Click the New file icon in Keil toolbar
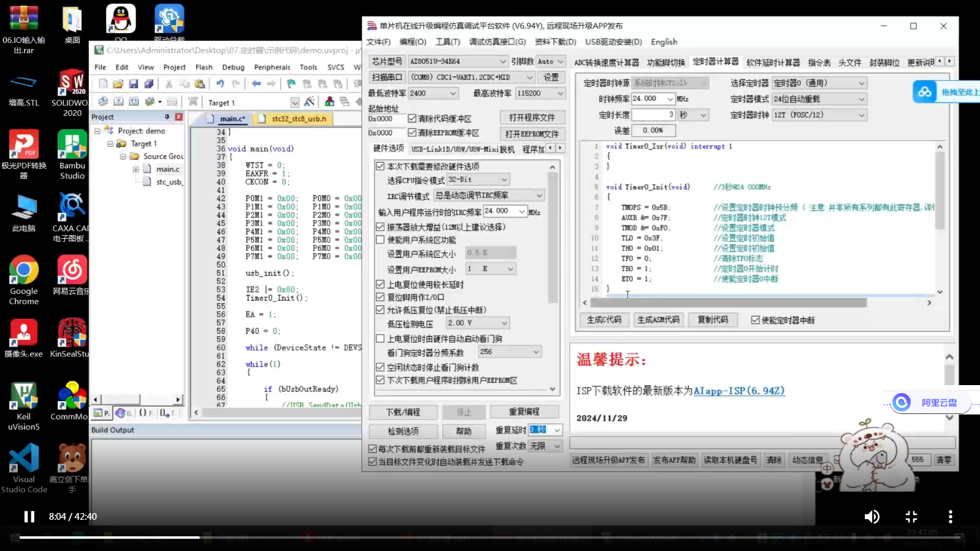The width and height of the screenshot is (980, 551). coord(103,84)
